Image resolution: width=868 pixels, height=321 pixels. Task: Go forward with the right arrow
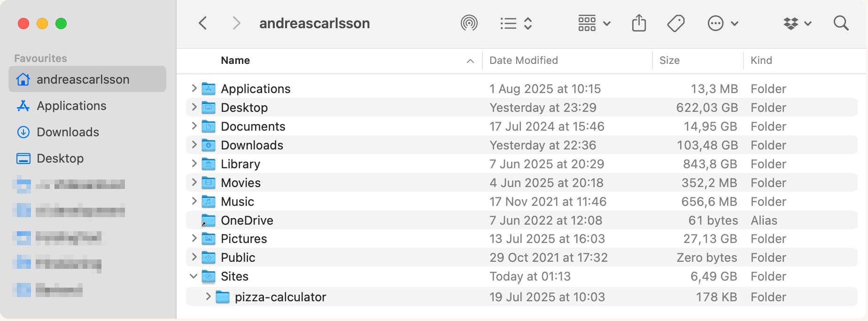[236, 23]
